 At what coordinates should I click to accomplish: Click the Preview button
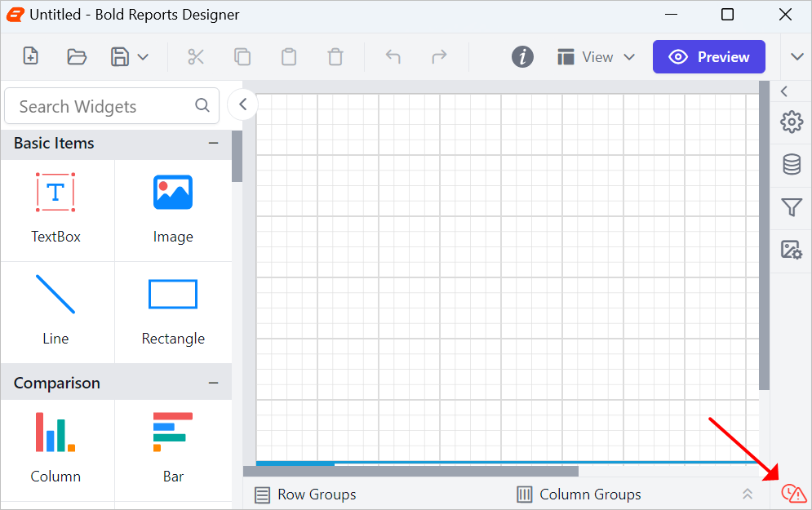[x=709, y=57]
